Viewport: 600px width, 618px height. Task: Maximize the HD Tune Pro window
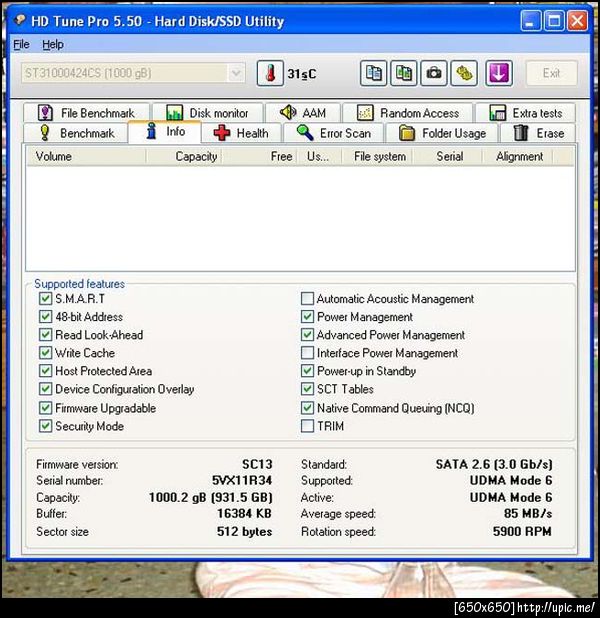(x=554, y=20)
